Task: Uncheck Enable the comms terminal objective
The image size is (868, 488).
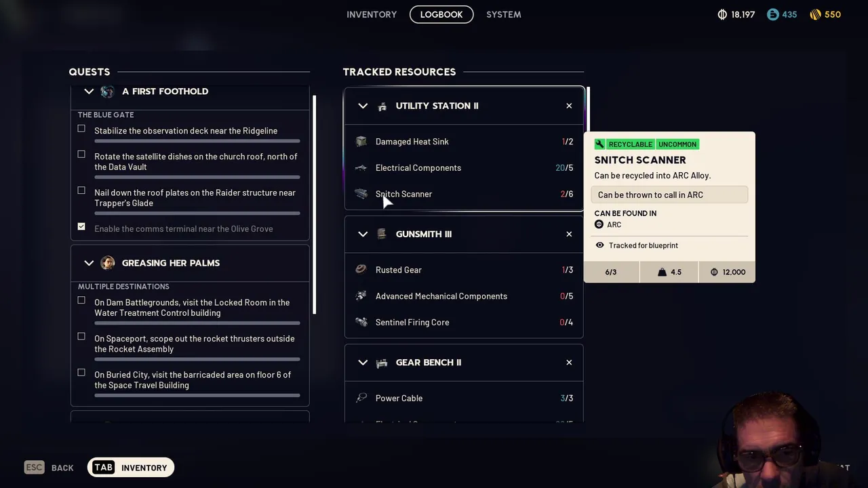Action: pos(81,226)
